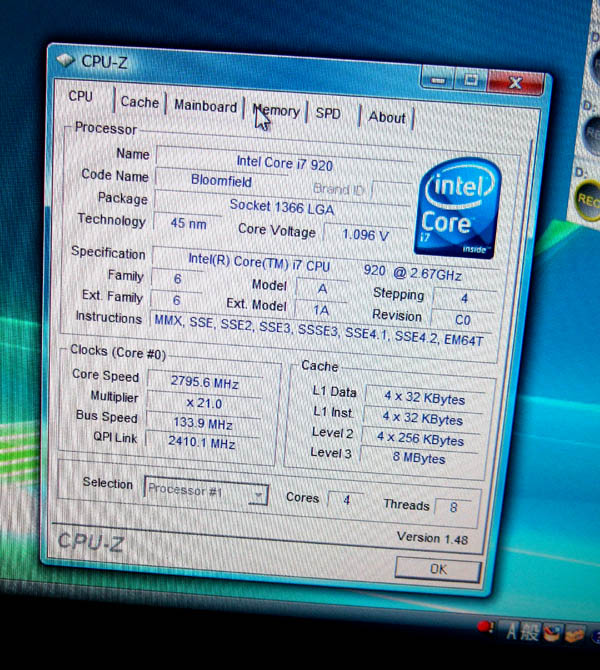Viewport: 600px width, 670px height.
Task: Maximize the CPU-Z window
Action: coord(471,80)
